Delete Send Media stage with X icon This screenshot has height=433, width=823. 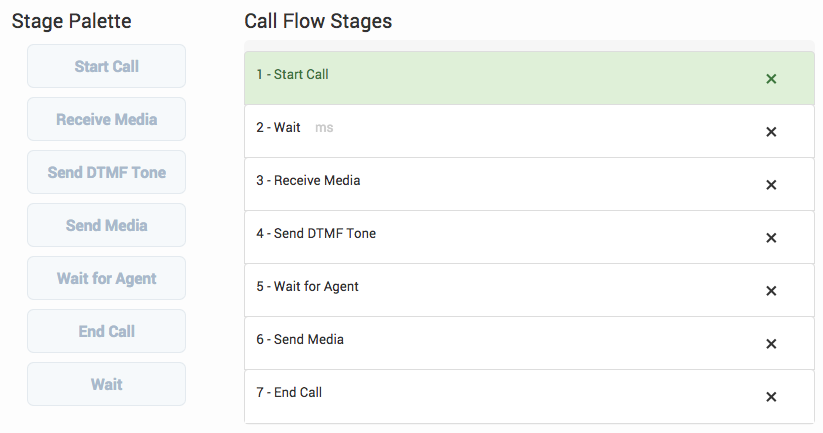pos(771,344)
